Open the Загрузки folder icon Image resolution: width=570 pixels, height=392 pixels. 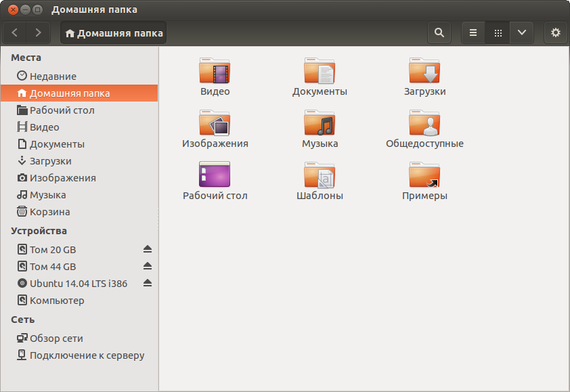424,70
